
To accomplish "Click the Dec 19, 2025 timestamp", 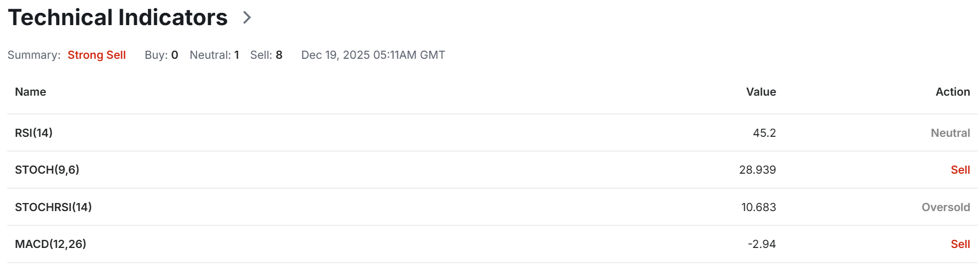I will click(373, 55).
